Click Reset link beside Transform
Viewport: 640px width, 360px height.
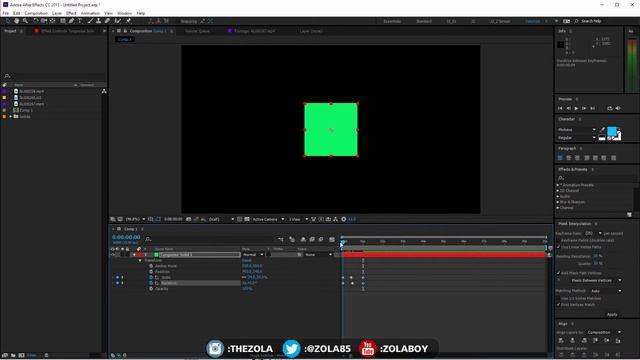click(247, 260)
